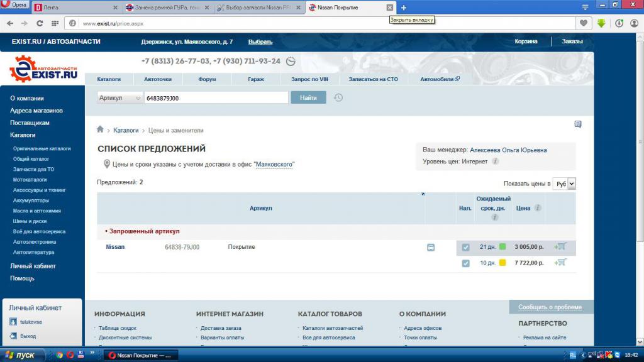Reload the page with the refresh icon

(x=40, y=23)
